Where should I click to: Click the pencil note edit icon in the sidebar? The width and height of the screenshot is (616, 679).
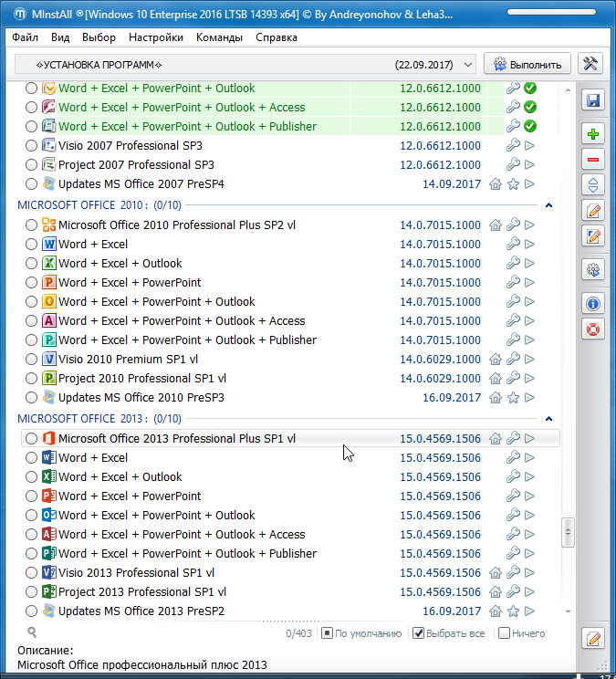(592, 211)
